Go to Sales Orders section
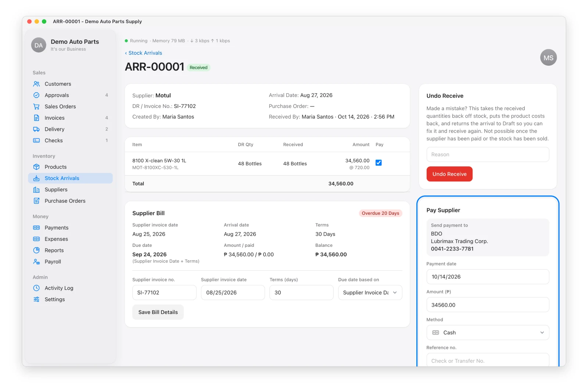Viewport: 588px width, 383px height. coord(60,107)
